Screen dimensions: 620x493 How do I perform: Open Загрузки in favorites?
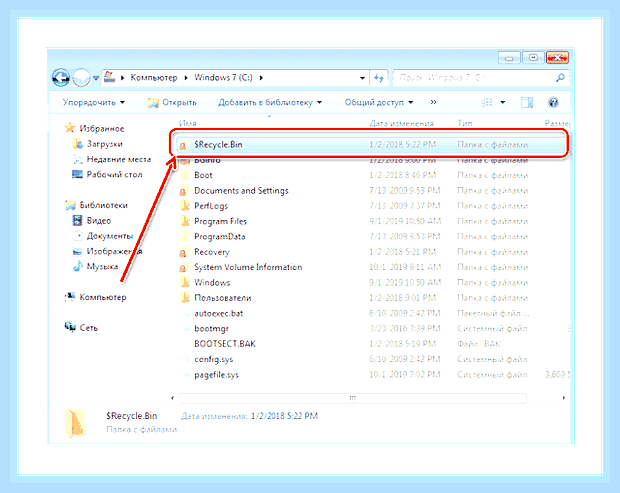104,144
